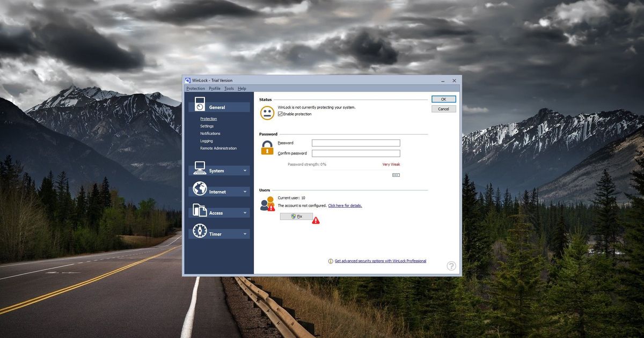Click the 'Very Weak' strength label
The width and height of the screenshot is (644, 338).
(x=391, y=165)
